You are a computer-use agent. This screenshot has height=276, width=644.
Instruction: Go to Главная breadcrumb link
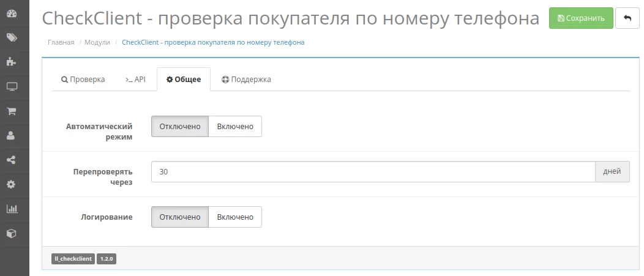coord(61,42)
